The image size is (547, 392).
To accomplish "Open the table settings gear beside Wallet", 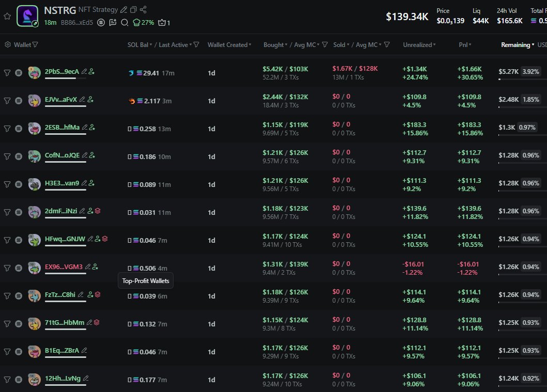I will (x=7, y=45).
